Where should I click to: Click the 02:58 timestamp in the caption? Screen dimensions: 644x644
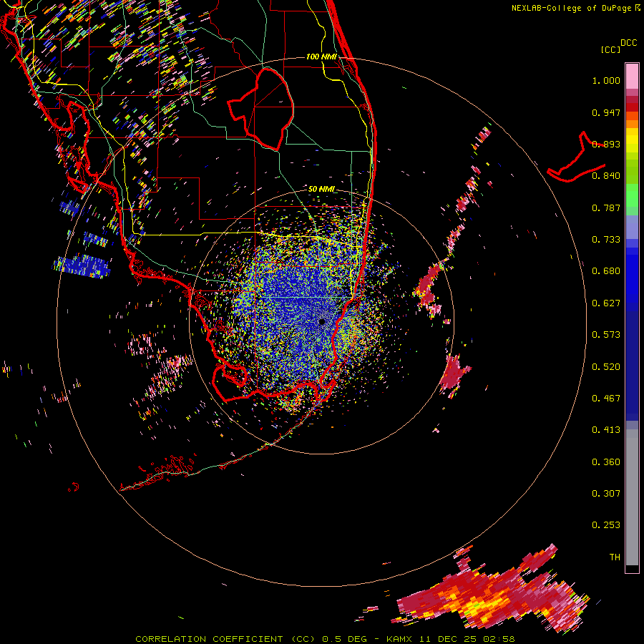tap(499, 639)
